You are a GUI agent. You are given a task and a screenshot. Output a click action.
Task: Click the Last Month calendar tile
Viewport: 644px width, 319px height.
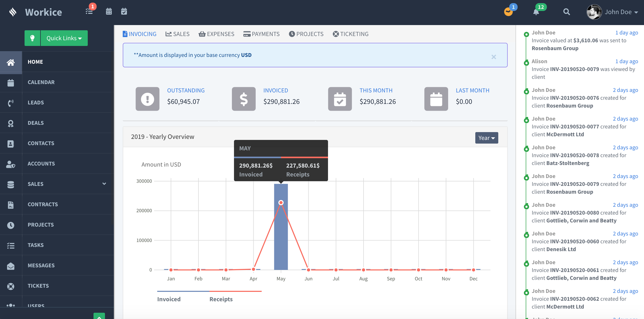point(436,99)
